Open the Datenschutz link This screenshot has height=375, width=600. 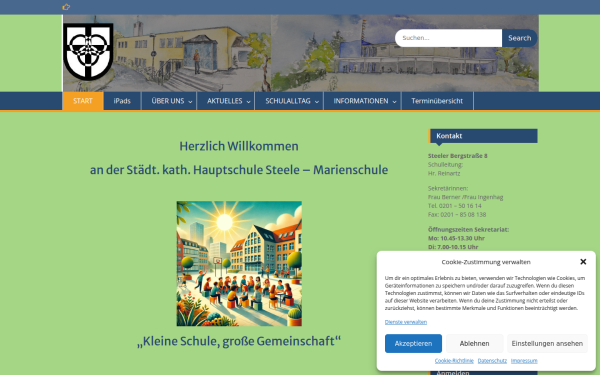[x=492, y=361]
